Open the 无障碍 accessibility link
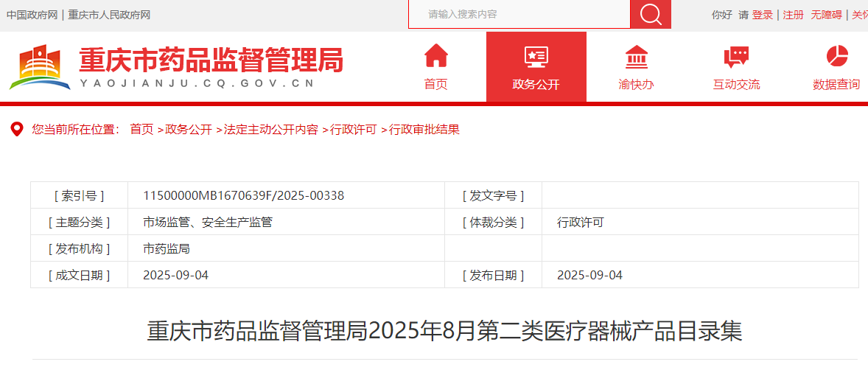Viewport: 868px width, 370px height. tap(826, 15)
